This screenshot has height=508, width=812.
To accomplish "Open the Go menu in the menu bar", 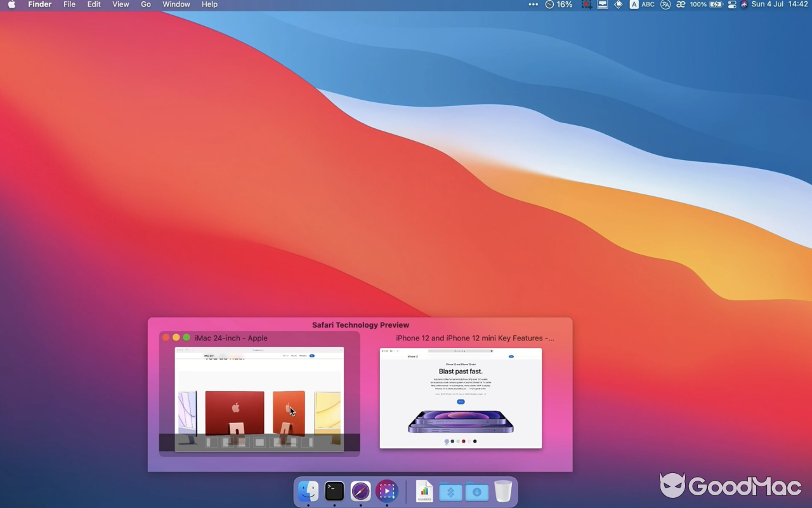I will (145, 4).
